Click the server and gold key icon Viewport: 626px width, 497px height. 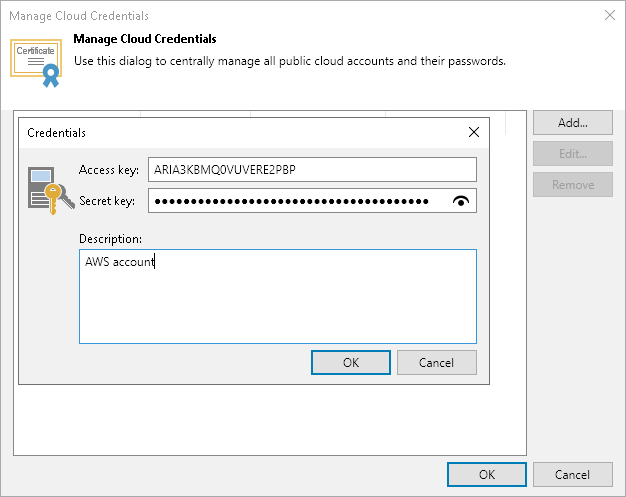(x=51, y=190)
